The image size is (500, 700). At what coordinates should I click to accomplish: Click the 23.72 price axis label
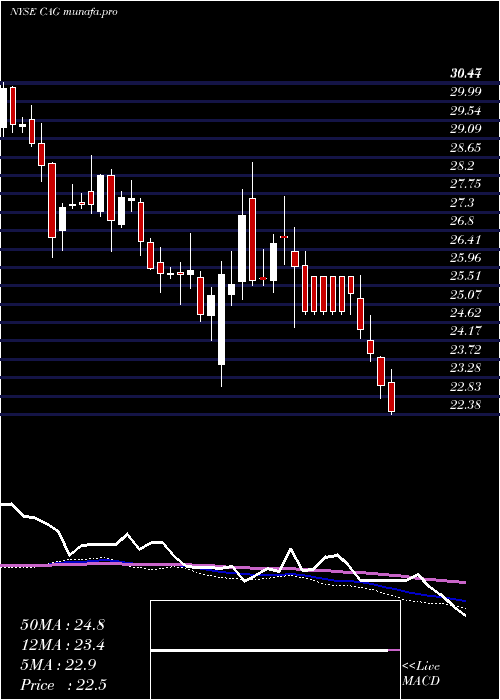[466, 350]
